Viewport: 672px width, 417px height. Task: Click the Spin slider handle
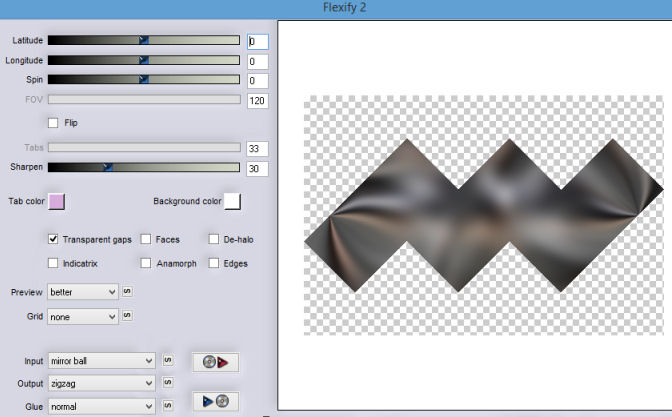(144, 79)
